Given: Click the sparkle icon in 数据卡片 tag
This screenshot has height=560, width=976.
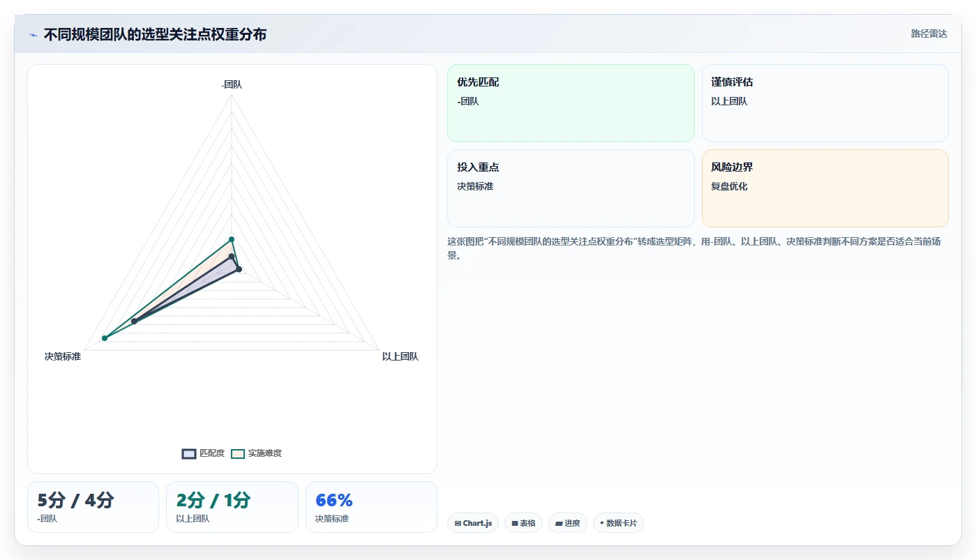Looking at the screenshot, I should click(x=601, y=522).
